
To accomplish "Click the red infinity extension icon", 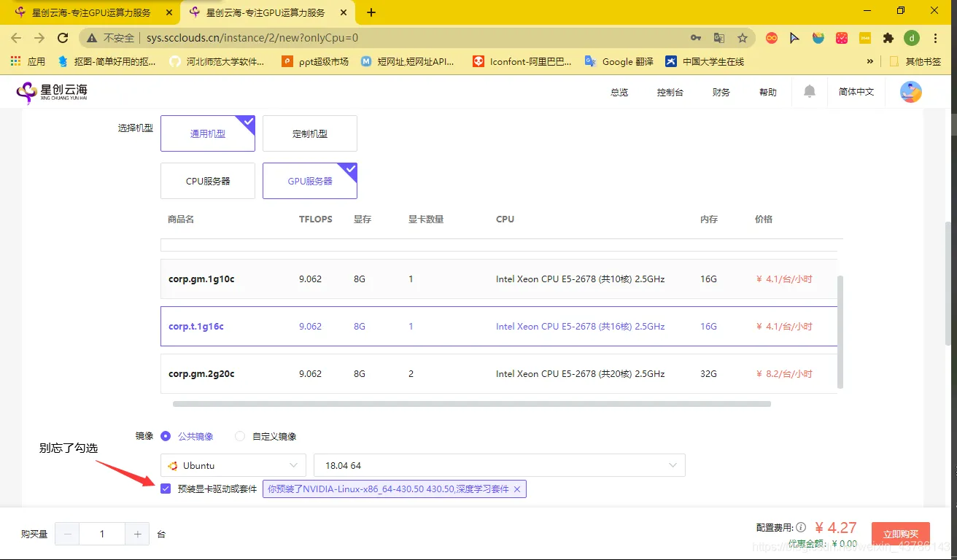I will (x=771, y=38).
